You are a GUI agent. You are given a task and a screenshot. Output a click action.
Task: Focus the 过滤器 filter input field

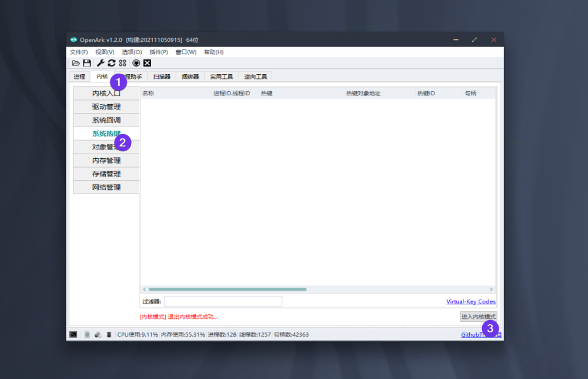(x=223, y=301)
